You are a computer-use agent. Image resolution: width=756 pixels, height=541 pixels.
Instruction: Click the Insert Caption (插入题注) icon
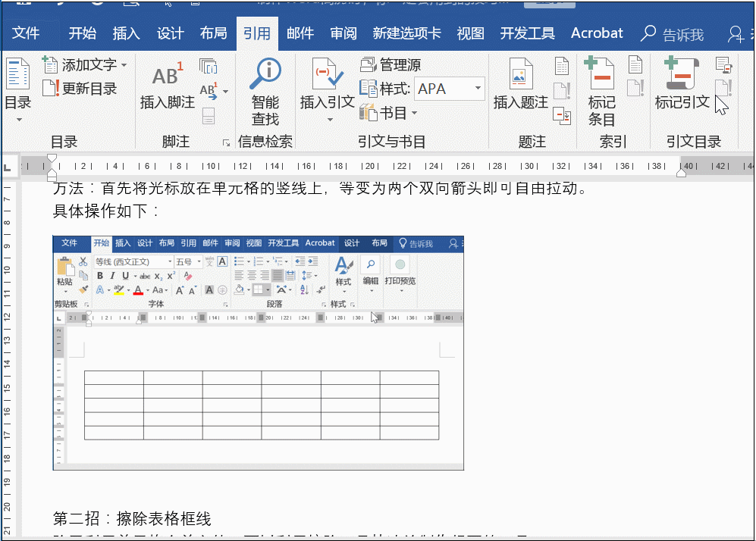pos(519,76)
